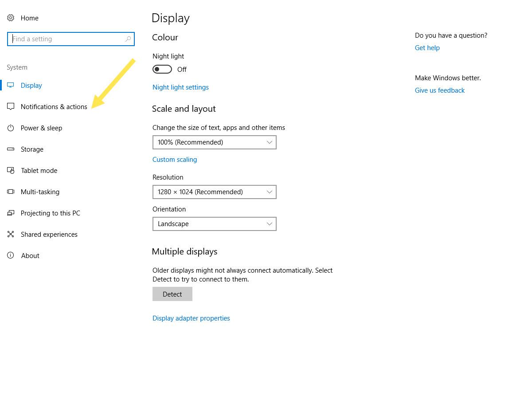
Task: Click the Display monitor icon
Action: click(11, 85)
